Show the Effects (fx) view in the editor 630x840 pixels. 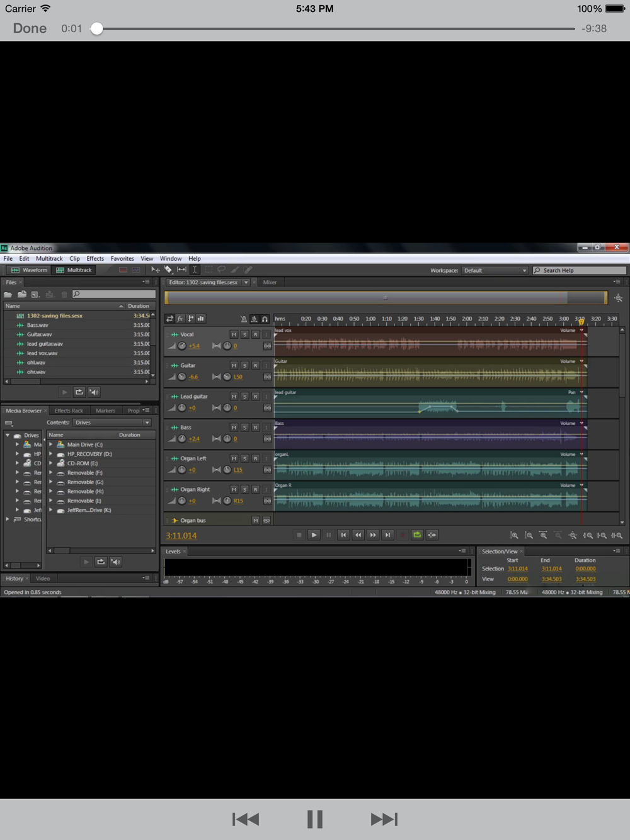pos(180,319)
